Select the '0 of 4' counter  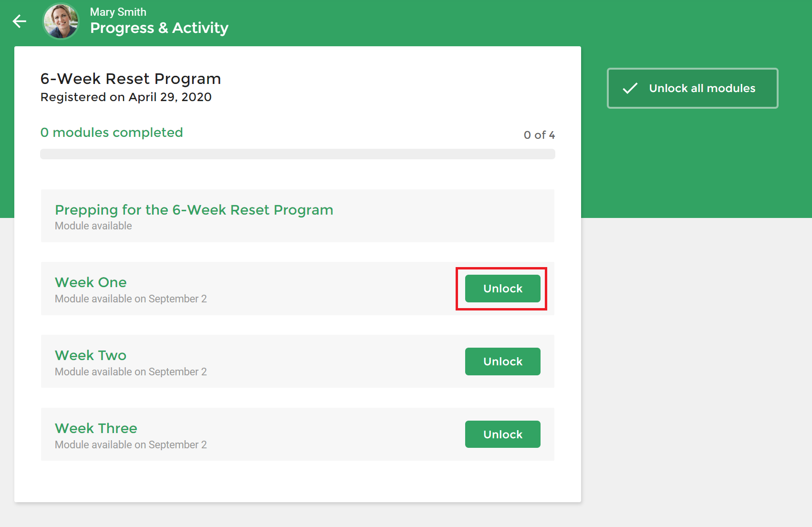539,135
